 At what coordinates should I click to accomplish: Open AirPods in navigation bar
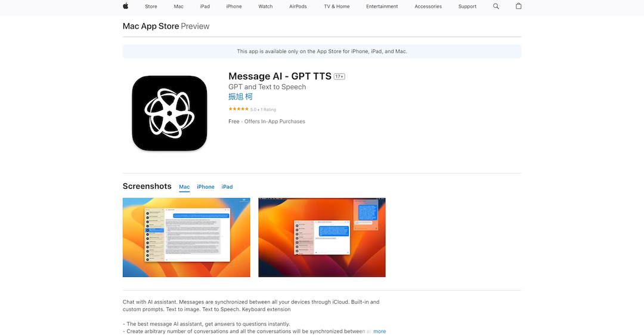click(x=298, y=7)
